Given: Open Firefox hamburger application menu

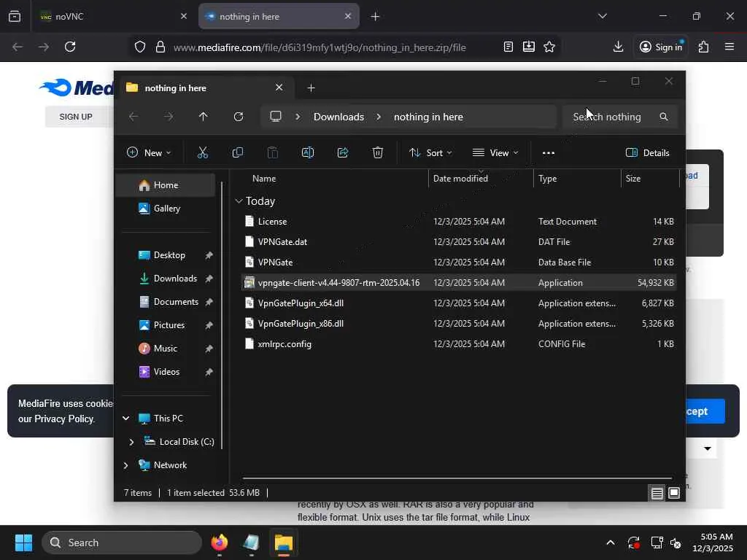Looking at the screenshot, I should tap(729, 47).
